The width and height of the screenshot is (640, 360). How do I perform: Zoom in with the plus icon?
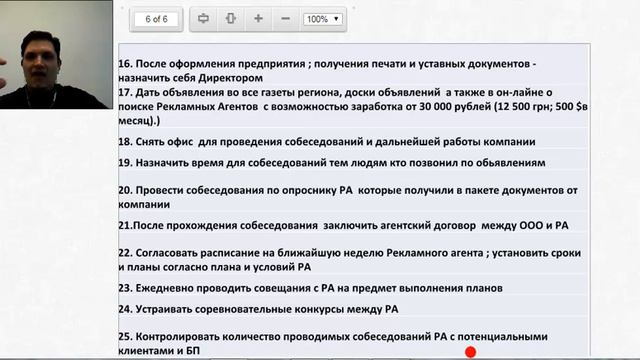coord(258,19)
